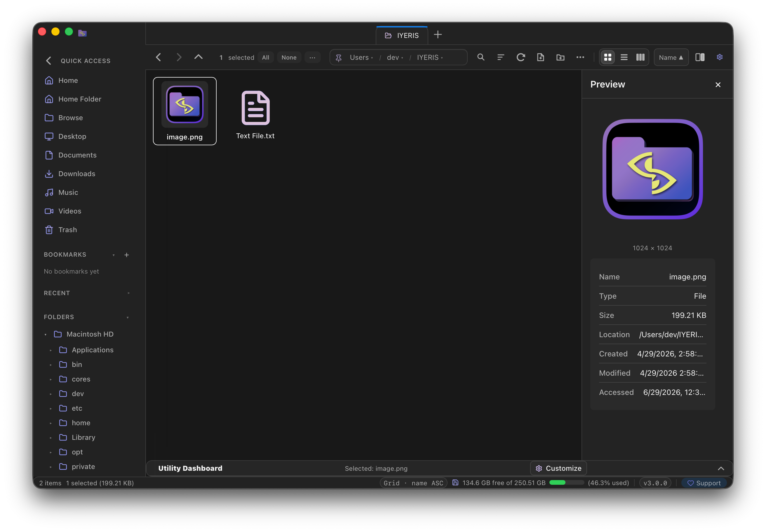Image resolution: width=766 pixels, height=532 pixels.
Task: Click the Location value /Users/dev/IYERI...
Action: tap(671, 335)
